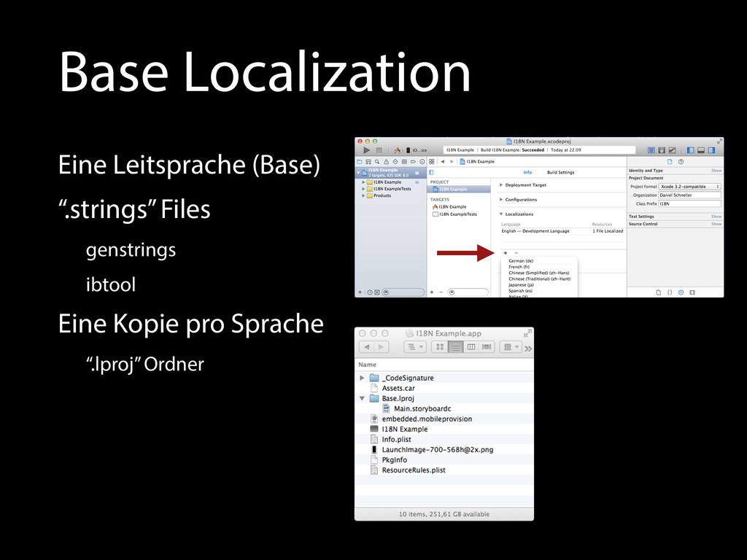Toggle the Debug area visibility
The height and width of the screenshot is (560, 747).
tap(701, 150)
